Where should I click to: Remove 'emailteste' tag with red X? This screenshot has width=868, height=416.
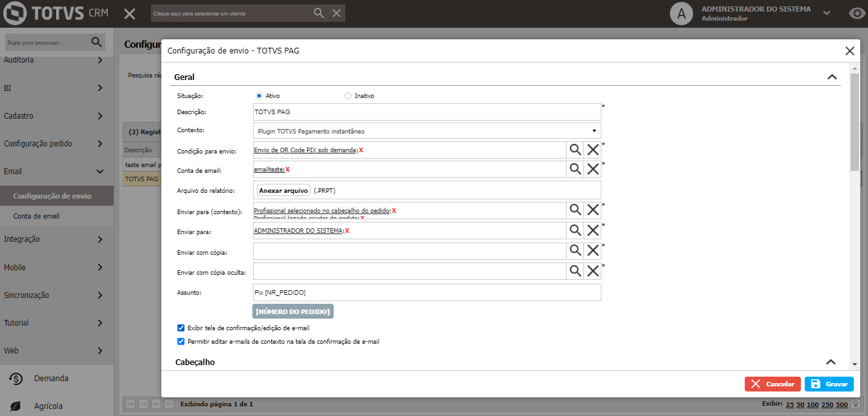click(288, 169)
